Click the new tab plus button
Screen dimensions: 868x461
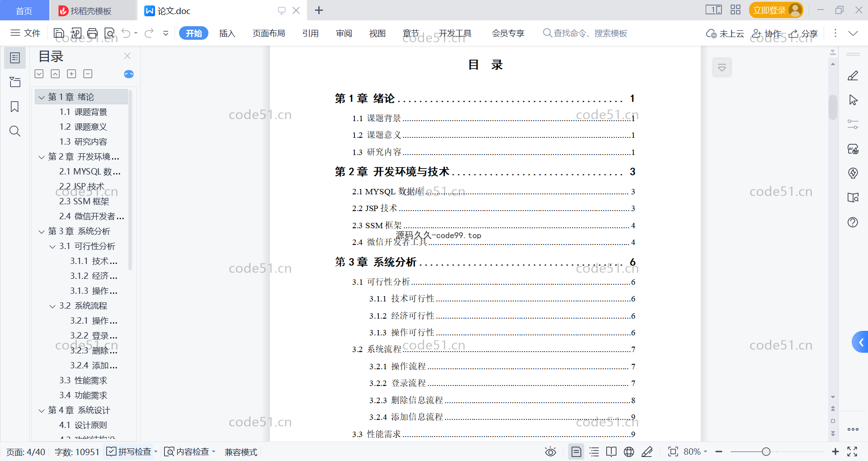(x=319, y=10)
